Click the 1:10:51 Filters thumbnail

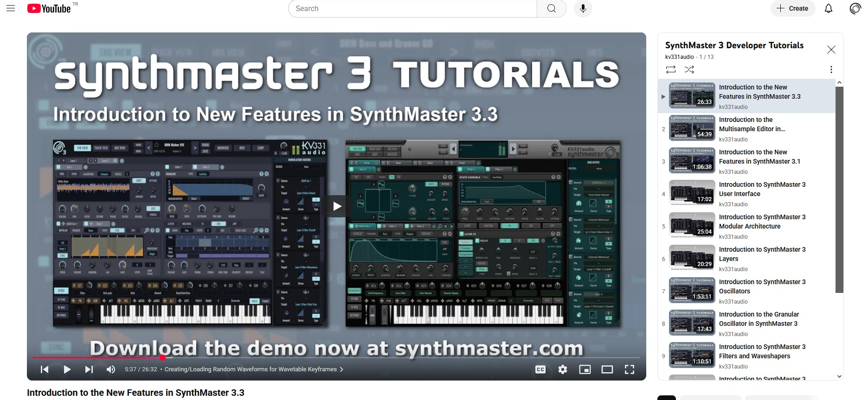pos(692,355)
